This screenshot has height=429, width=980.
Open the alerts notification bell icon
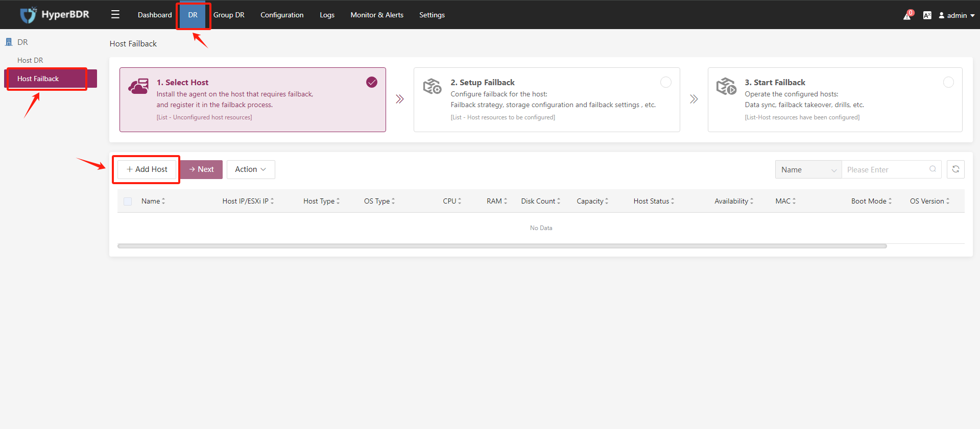point(907,15)
